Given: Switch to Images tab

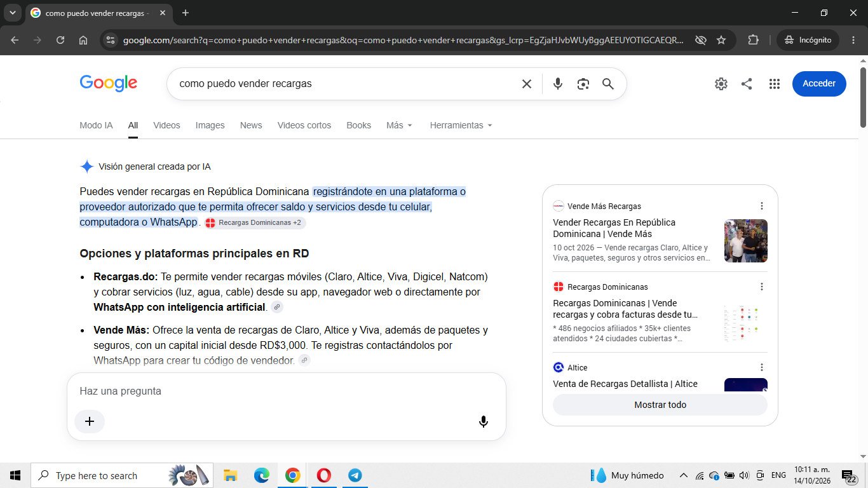Looking at the screenshot, I should [210, 125].
